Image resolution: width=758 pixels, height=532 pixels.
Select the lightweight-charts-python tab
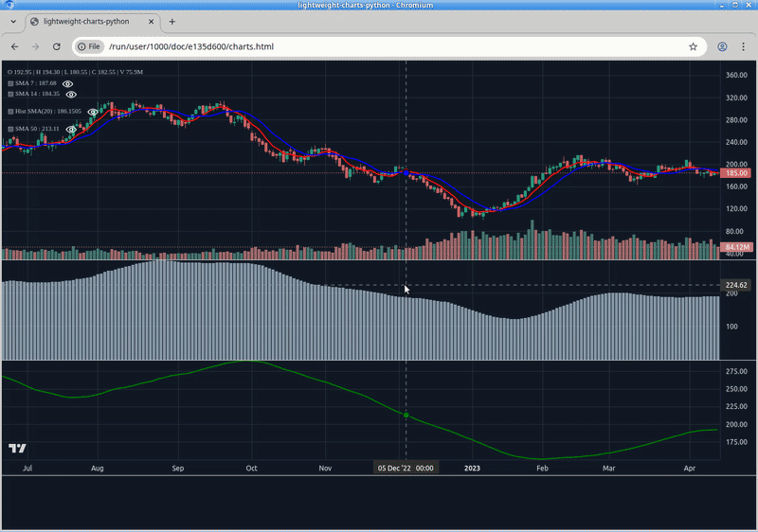(85, 22)
